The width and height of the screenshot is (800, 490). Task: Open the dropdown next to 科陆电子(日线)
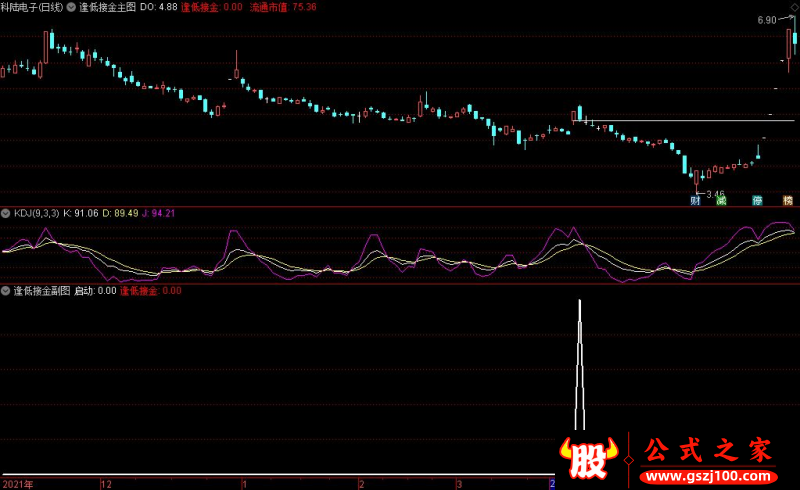(x=71, y=7)
